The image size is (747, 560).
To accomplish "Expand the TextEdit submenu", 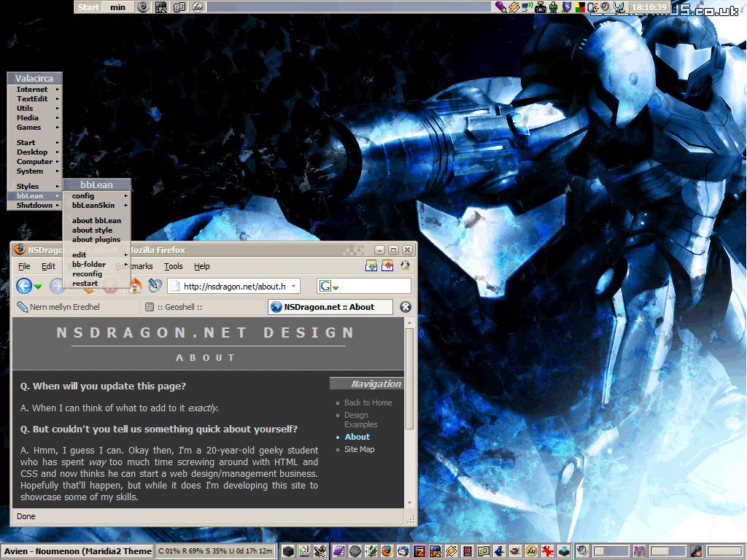I will pyautogui.click(x=35, y=99).
